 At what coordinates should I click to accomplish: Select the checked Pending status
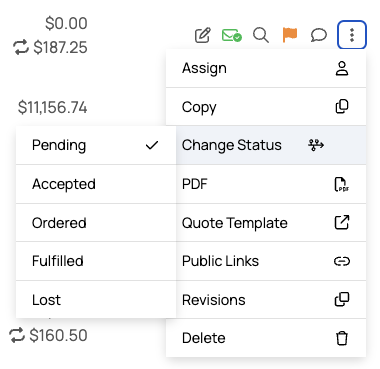click(x=96, y=145)
